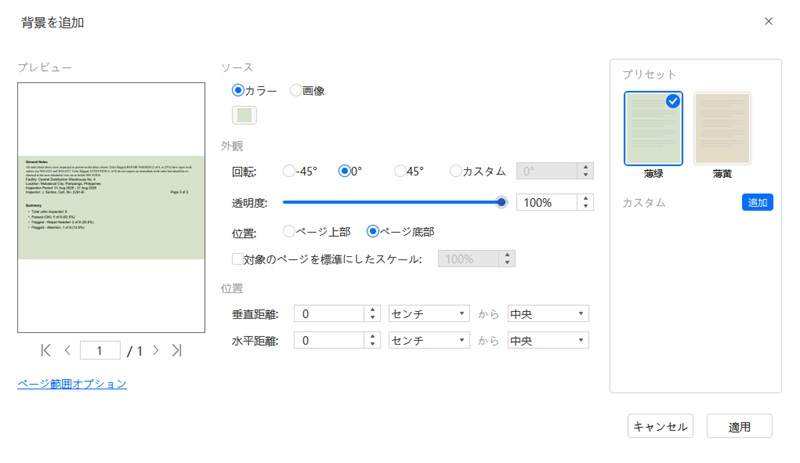800x463 pixels.
Task: Click the preview page number field
Action: (x=100, y=351)
